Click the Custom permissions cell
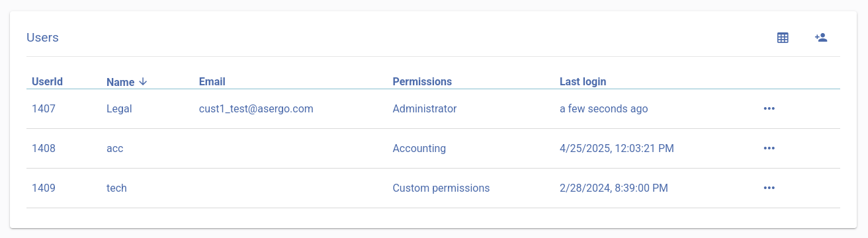 [441, 188]
